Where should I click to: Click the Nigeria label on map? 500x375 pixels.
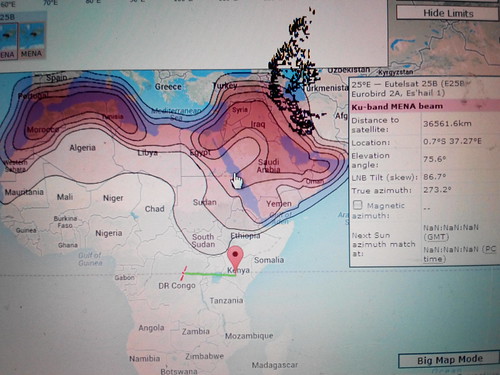tap(109, 233)
